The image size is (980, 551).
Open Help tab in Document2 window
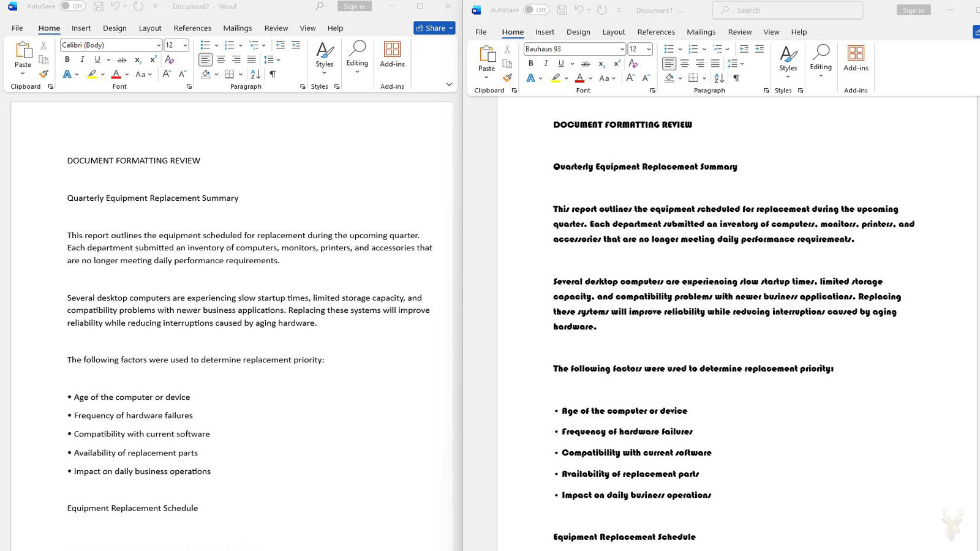point(335,28)
